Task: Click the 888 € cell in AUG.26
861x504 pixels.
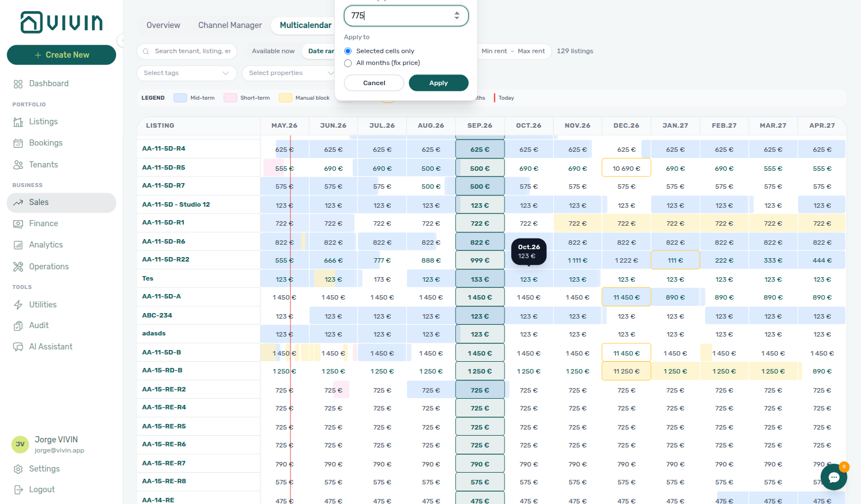Action: coord(430,260)
